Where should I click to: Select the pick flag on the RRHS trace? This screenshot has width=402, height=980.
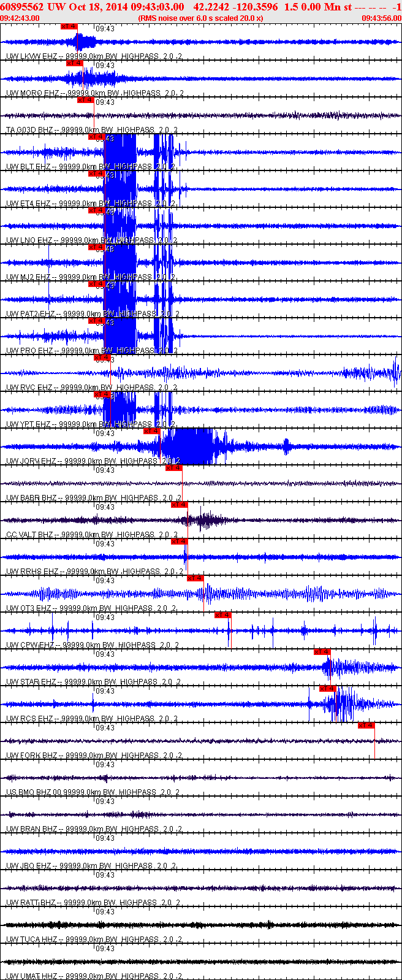(179, 542)
